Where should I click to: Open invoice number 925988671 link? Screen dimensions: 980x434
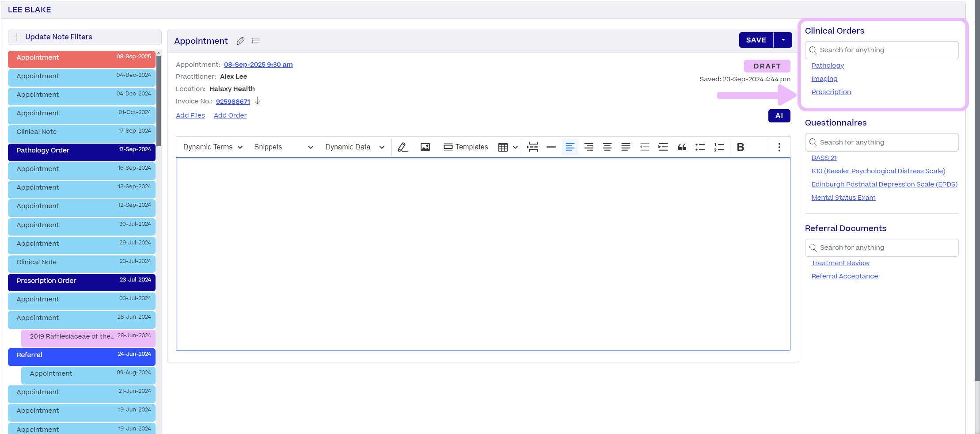[x=233, y=102]
